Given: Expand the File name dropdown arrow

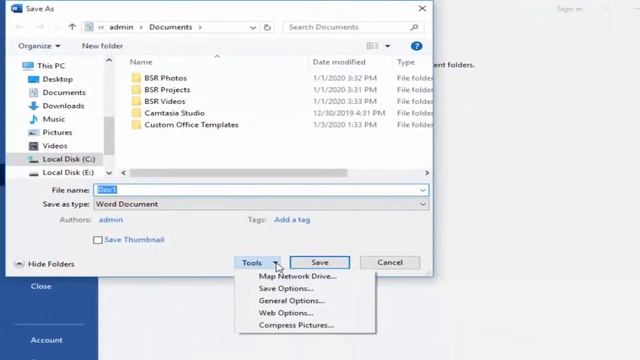Looking at the screenshot, I should [422, 190].
